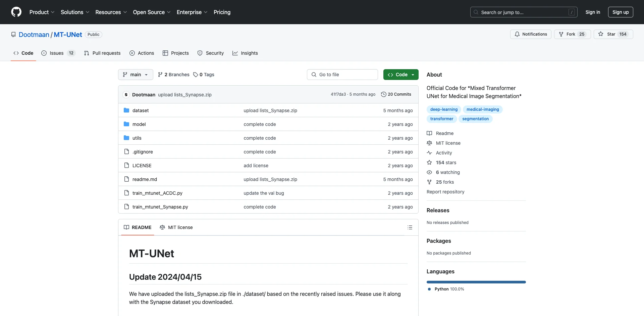Viewport: 644px width, 316px height.
Task: Click the Pricing link
Action: click(x=222, y=12)
